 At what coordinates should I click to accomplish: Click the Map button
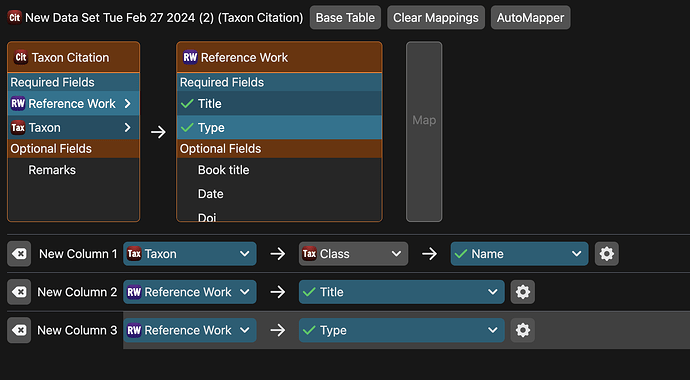tap(424, 132)
